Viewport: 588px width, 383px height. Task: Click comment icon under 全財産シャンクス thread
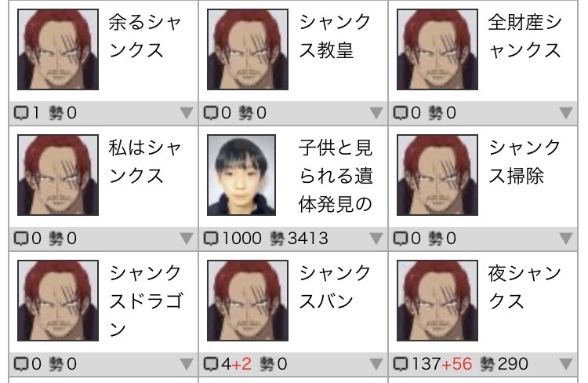tap(401, 113)
